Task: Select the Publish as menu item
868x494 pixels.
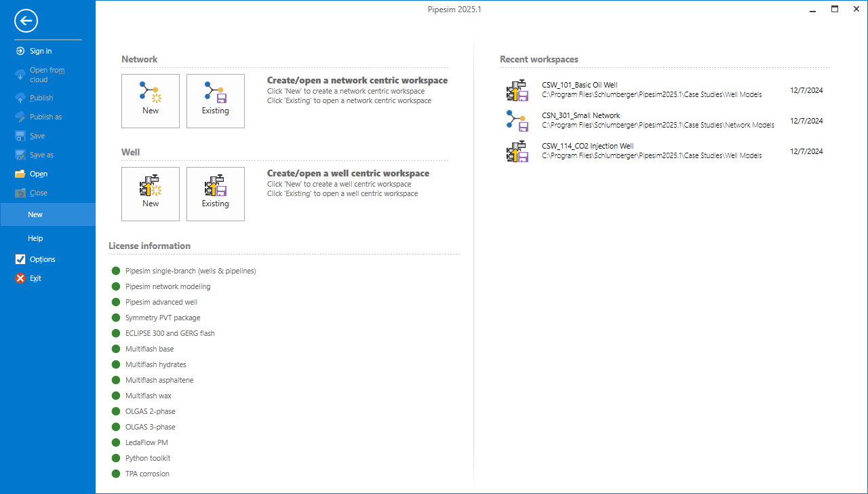Action: point(47,117)
